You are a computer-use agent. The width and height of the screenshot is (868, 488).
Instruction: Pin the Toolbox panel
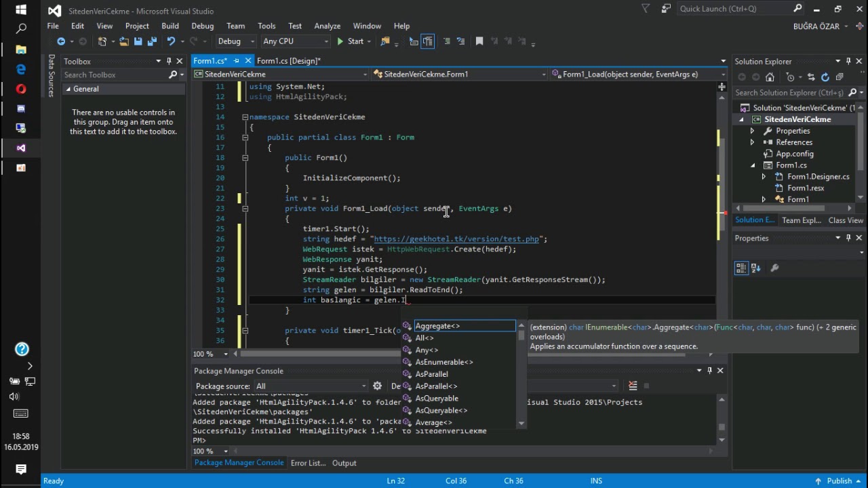point(169,61)
